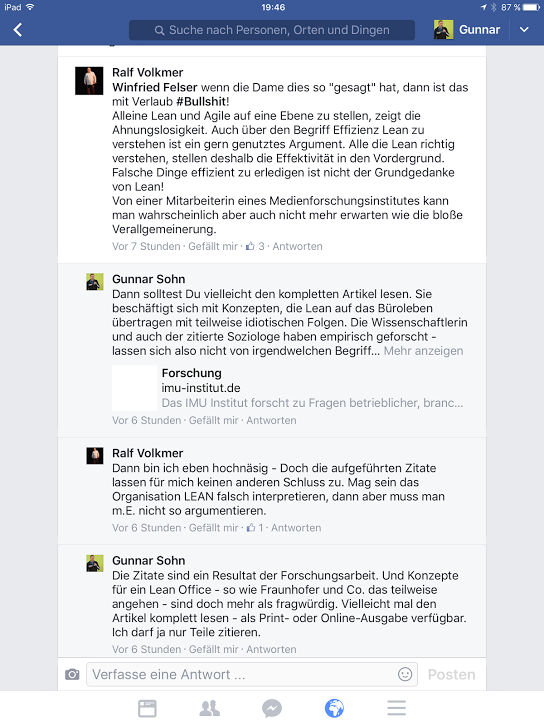Expand comment with Mehr anzeigen
Viewport: 544px width, 726px height.
tap(423, 351)
